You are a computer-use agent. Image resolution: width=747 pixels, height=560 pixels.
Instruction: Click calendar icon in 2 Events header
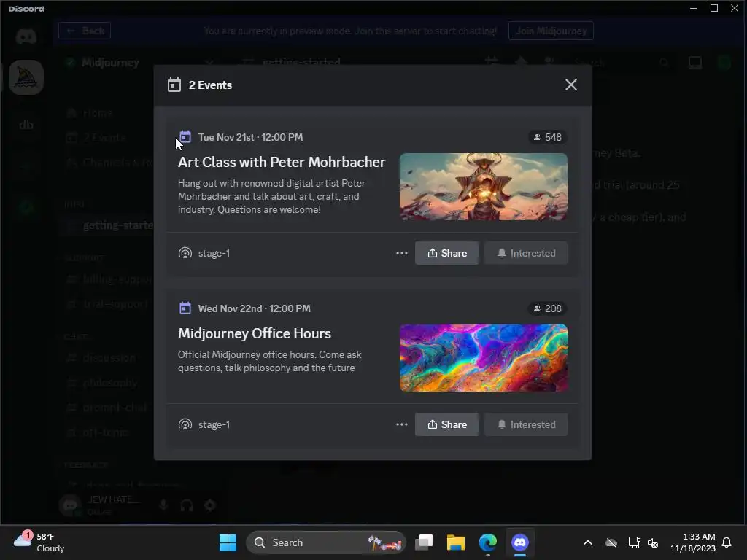pos(174,85)
